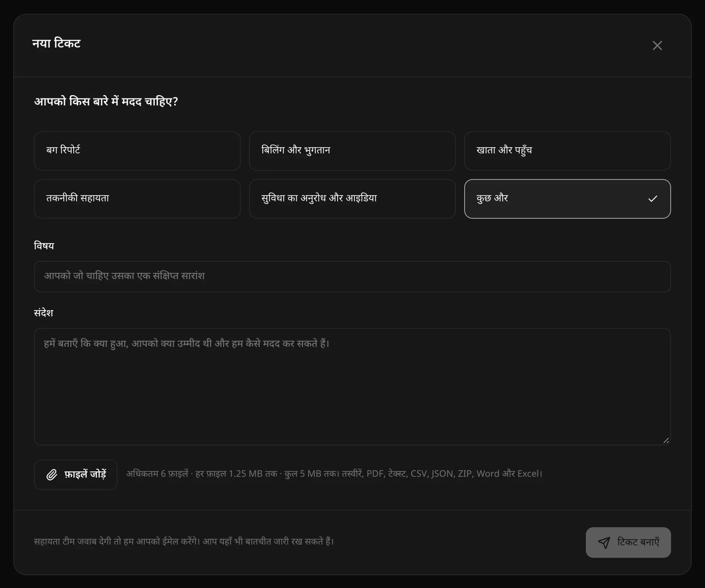Click the textarea resize handle corner
The width and height of the screenshot is (705, 588).
pyautogui.click(x=666, y=440)
